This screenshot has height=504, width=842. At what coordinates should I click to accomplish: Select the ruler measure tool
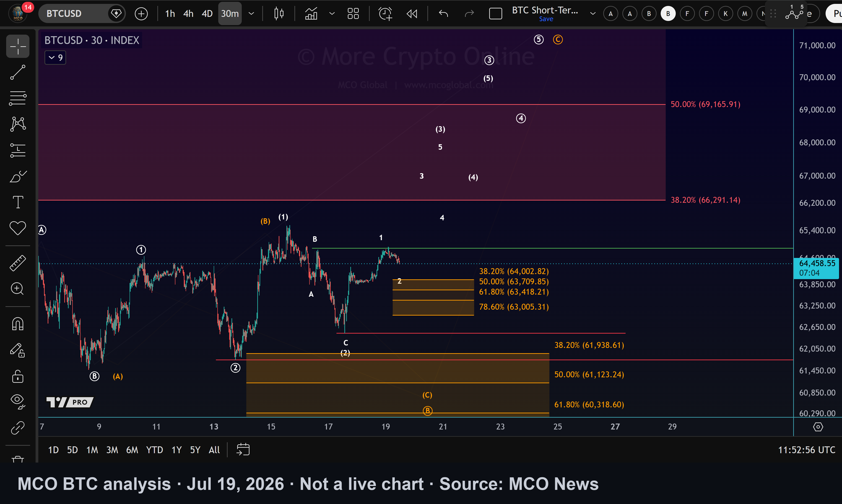18,263
